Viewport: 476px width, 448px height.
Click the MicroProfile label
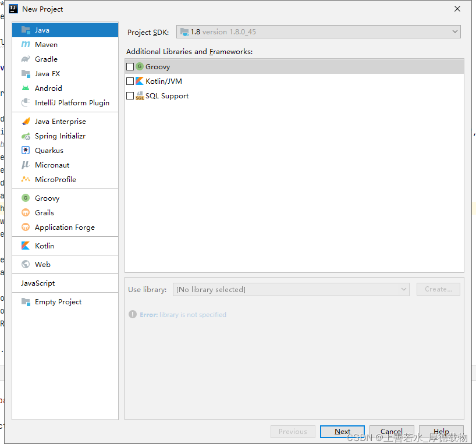[x=55, y=180]
